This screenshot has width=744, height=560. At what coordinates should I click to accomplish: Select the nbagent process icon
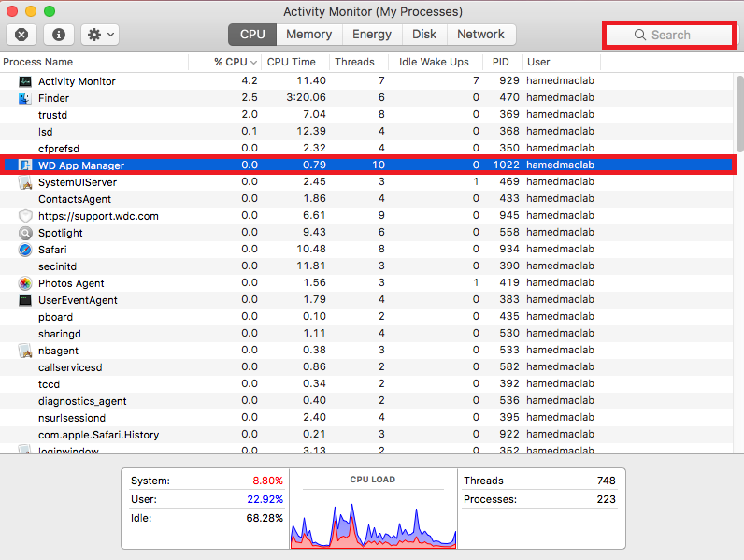click(x=25, y=351)
